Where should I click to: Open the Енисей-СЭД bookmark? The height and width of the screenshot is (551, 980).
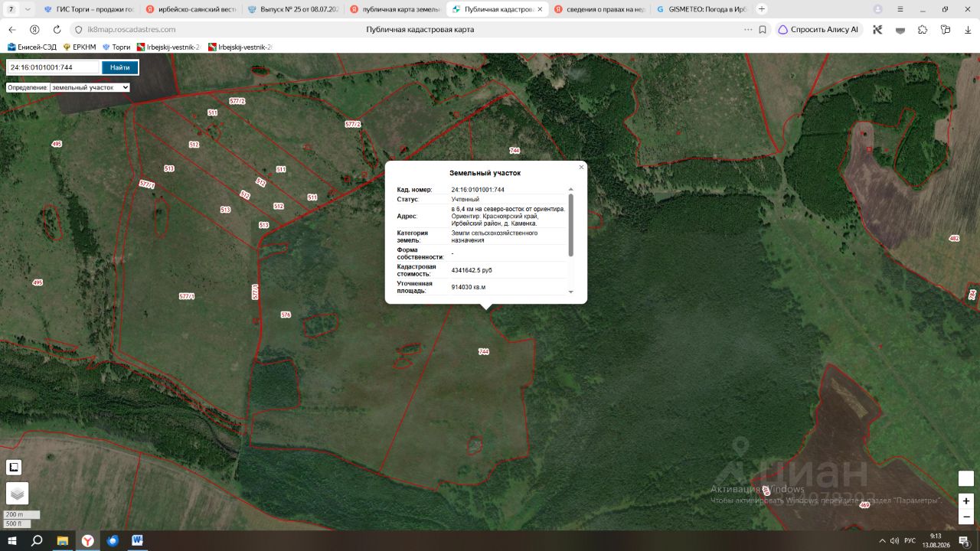click(32, 47)
